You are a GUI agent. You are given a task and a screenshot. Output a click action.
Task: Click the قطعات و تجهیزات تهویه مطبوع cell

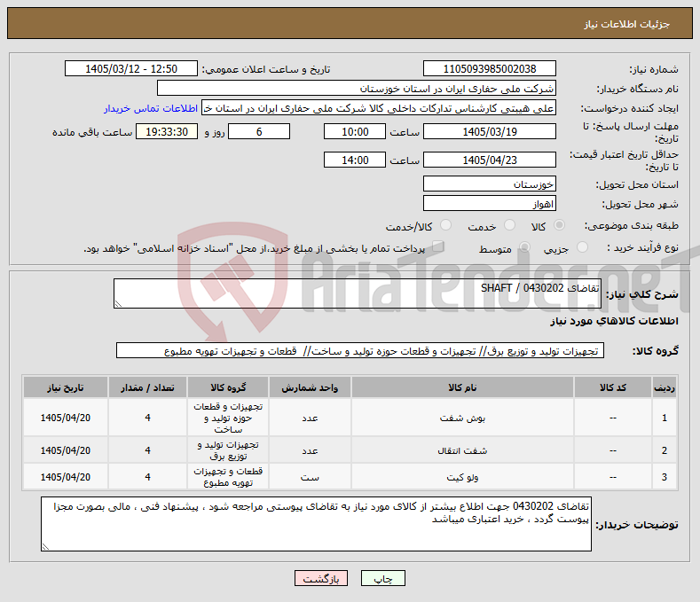[228, 477]
